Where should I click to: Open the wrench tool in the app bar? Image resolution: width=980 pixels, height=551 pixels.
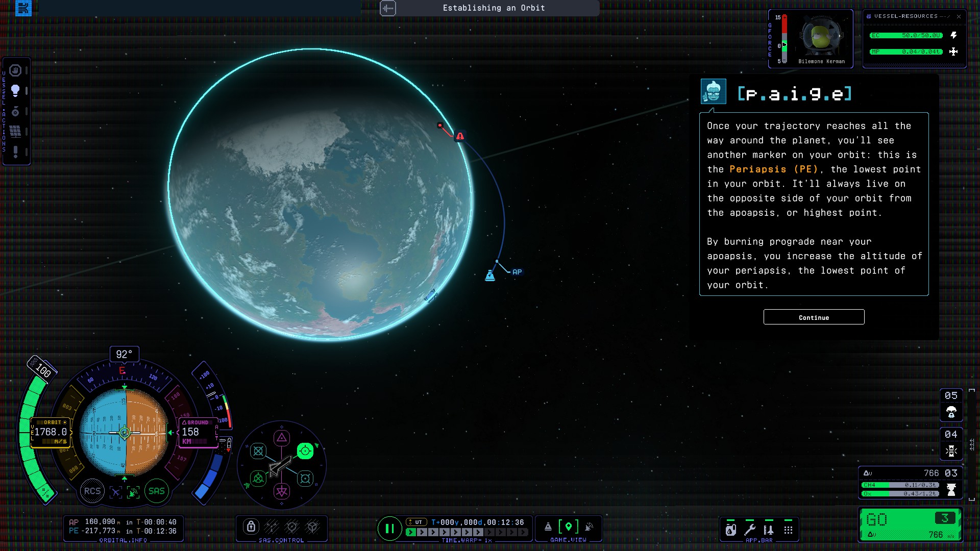[750, 530]
